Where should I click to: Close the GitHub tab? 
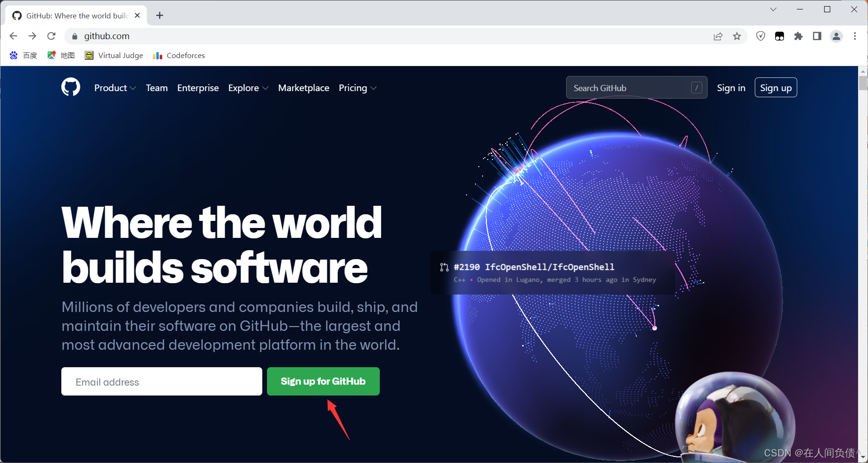[x=137, y=16]
